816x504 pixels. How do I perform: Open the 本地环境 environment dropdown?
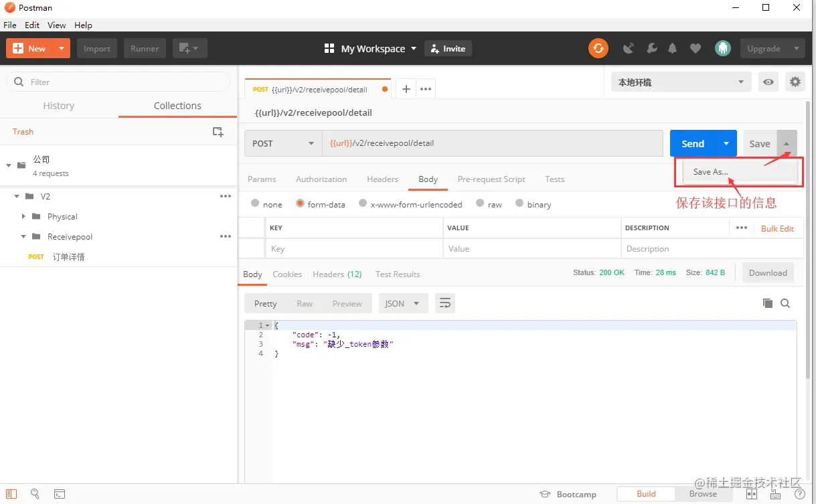(x=681, y=82)
